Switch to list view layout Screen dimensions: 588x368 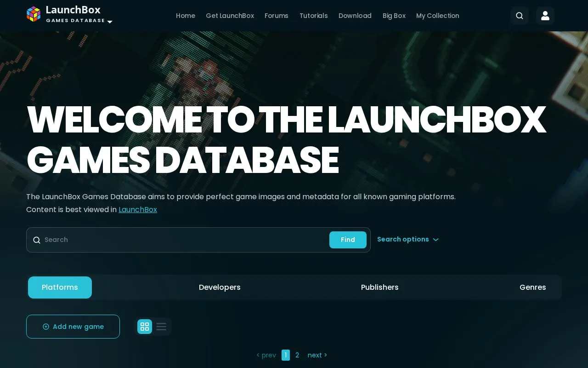point(161,327)
